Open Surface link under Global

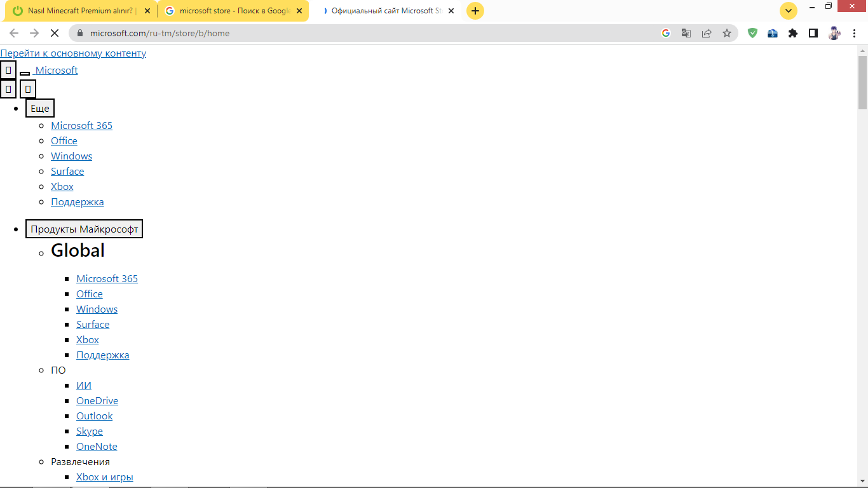click(93, 325)
